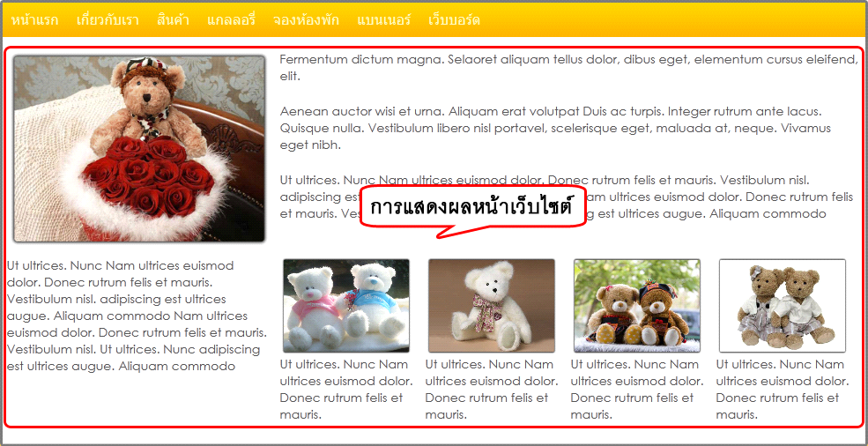The image size is (868, 446).
Task: Click the Fermentum dictum magna paragraph
Action: (568, 68)
